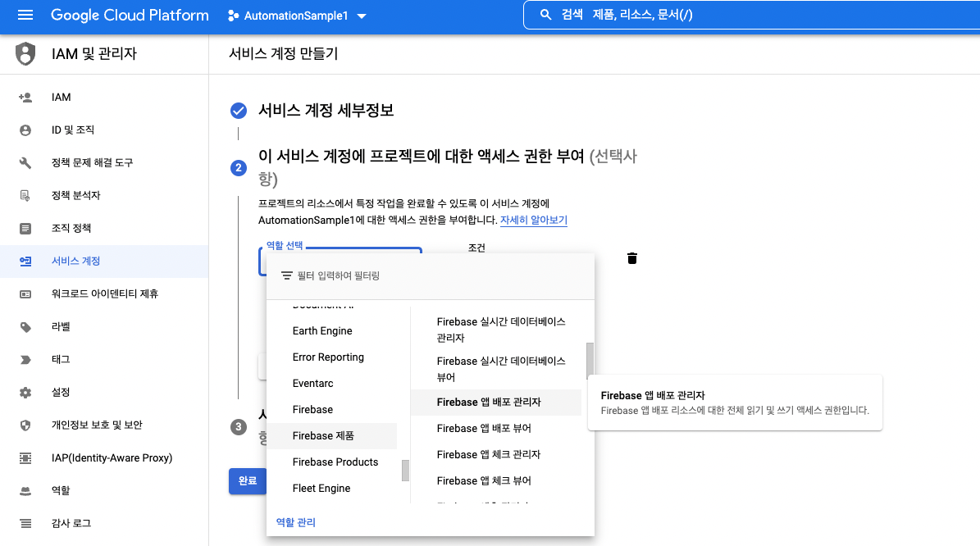Click the privacy and security shield icon
The image size is (980, 546).
point(25,425)
